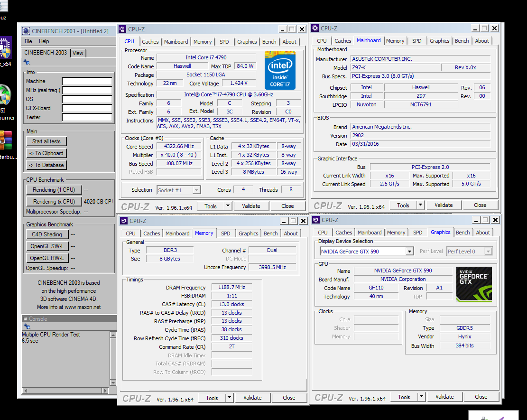Click the MHz (real freq.) input field
The image size is (527, 420).
87,90
